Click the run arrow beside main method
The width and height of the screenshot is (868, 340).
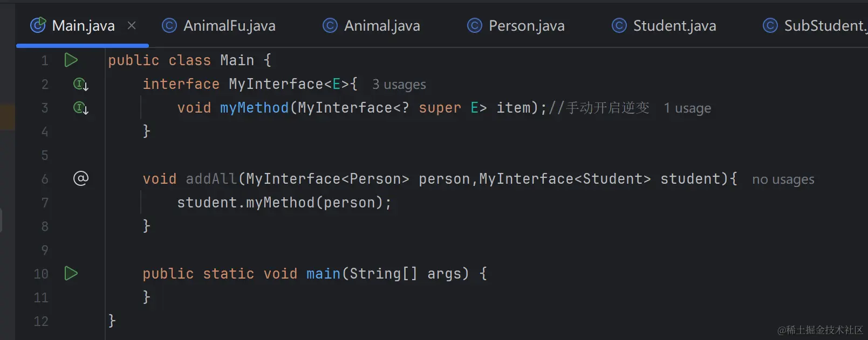click(x=71, y=273)
